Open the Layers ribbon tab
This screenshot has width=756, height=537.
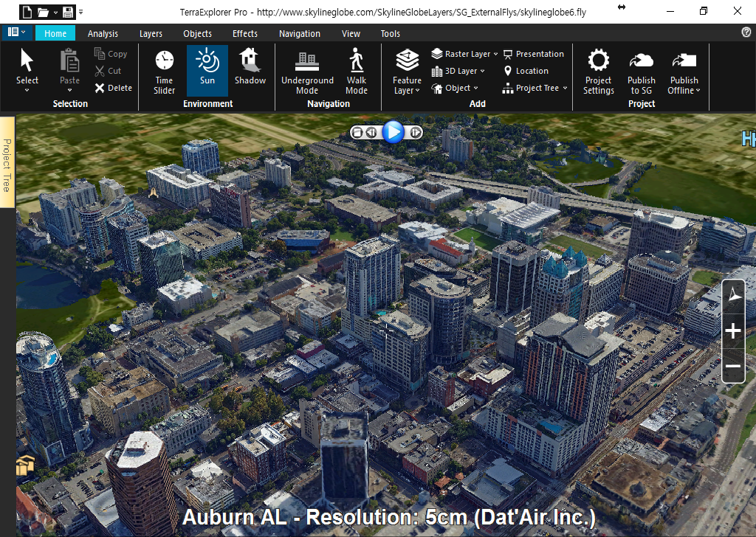[151, 33]
